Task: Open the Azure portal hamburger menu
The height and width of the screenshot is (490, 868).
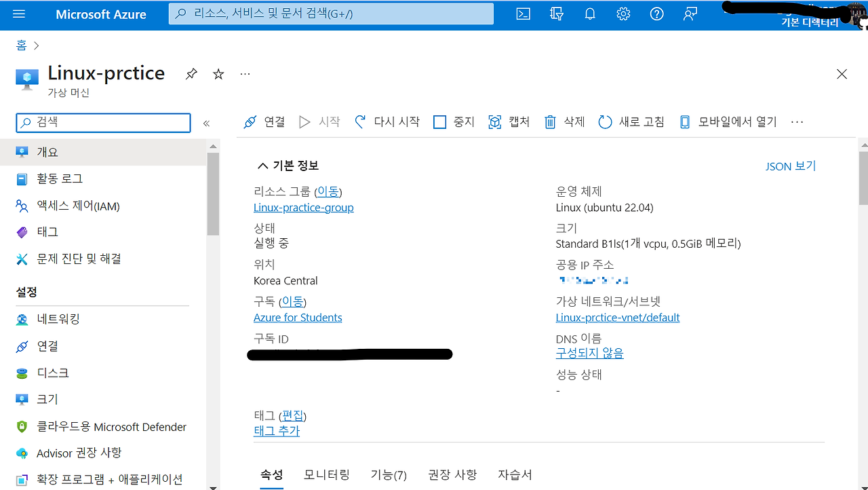Action: coord(19,14)
